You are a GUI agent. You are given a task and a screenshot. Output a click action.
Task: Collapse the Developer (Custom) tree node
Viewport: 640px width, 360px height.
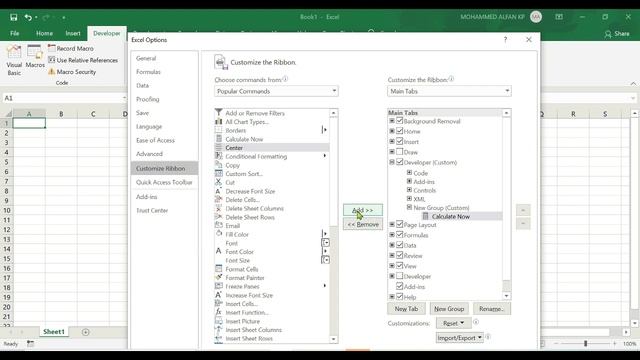[x=392, y=162]
